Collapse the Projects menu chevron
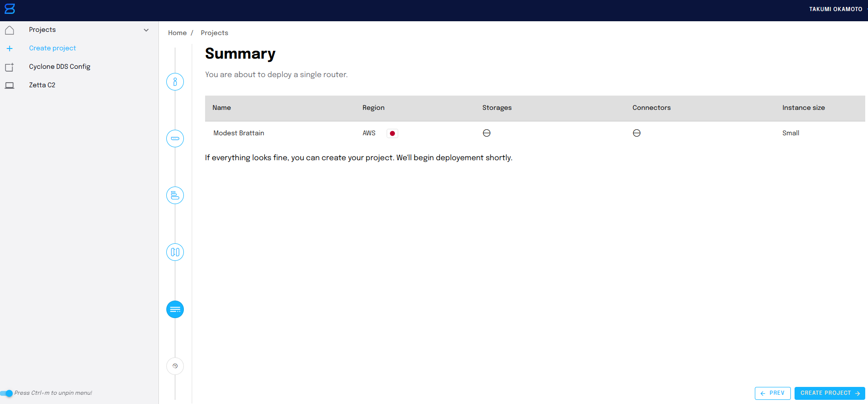This screenshot has width=868, height=404. point(146,30)
